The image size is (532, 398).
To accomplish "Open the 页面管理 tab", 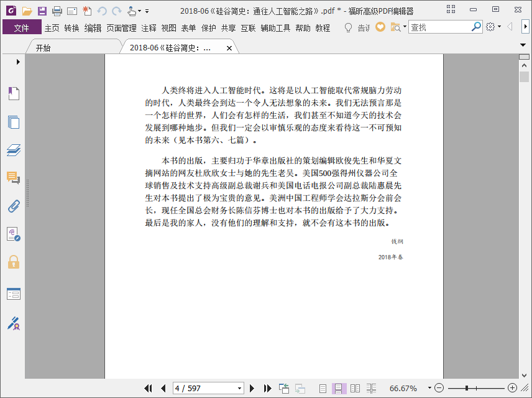I will (x=121, y=28).
